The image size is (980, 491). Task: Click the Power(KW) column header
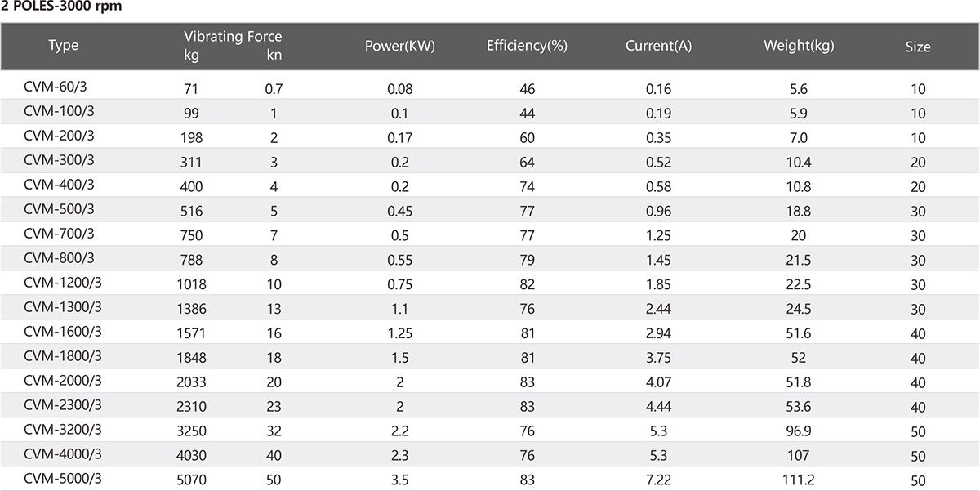[x=400, y=46]
